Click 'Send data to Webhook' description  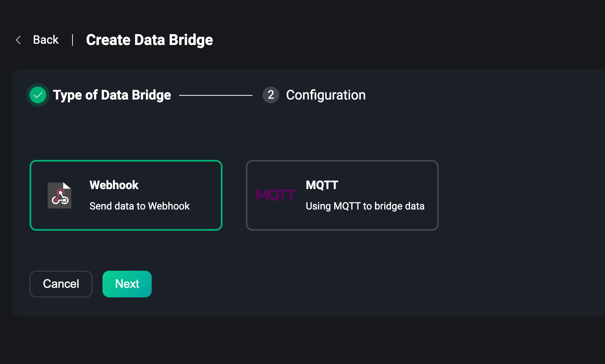point(140,206)
